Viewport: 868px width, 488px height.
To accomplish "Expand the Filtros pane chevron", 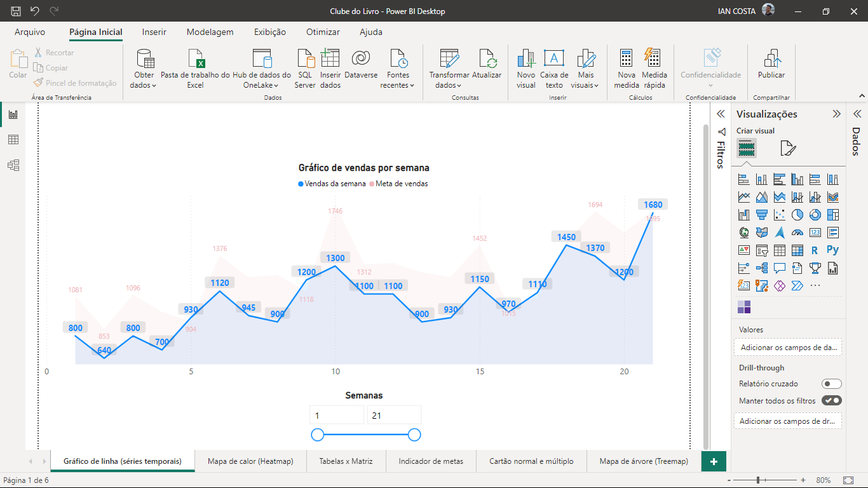I will point(721,114).
